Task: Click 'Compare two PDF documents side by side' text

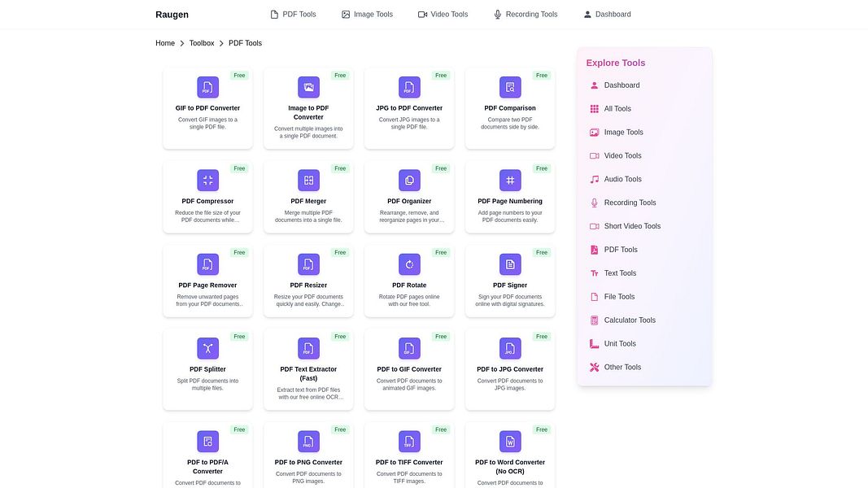Action: point(510,124)
